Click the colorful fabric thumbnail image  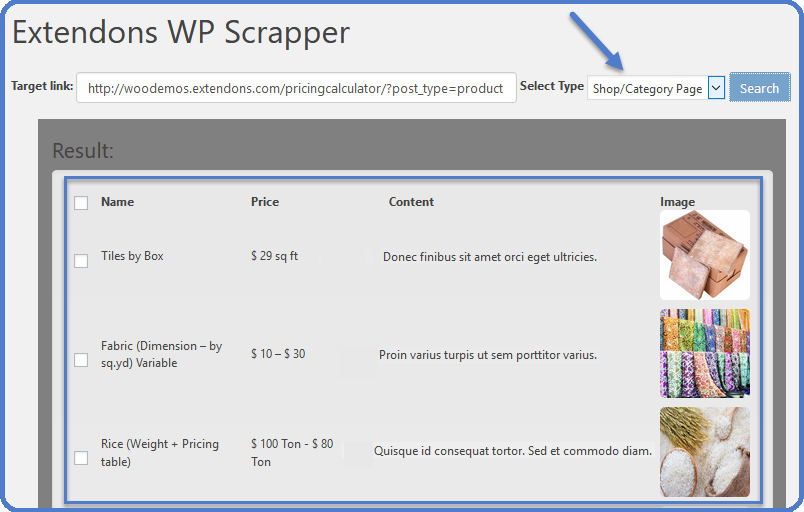pyautogui.click(x=704, y=353)
